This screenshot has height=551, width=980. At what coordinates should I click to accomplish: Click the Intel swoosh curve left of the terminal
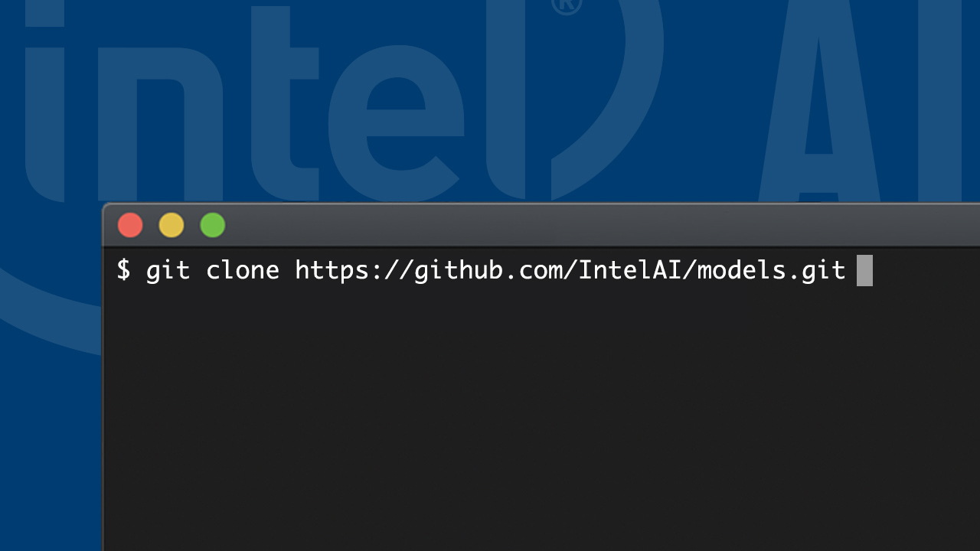46,306
